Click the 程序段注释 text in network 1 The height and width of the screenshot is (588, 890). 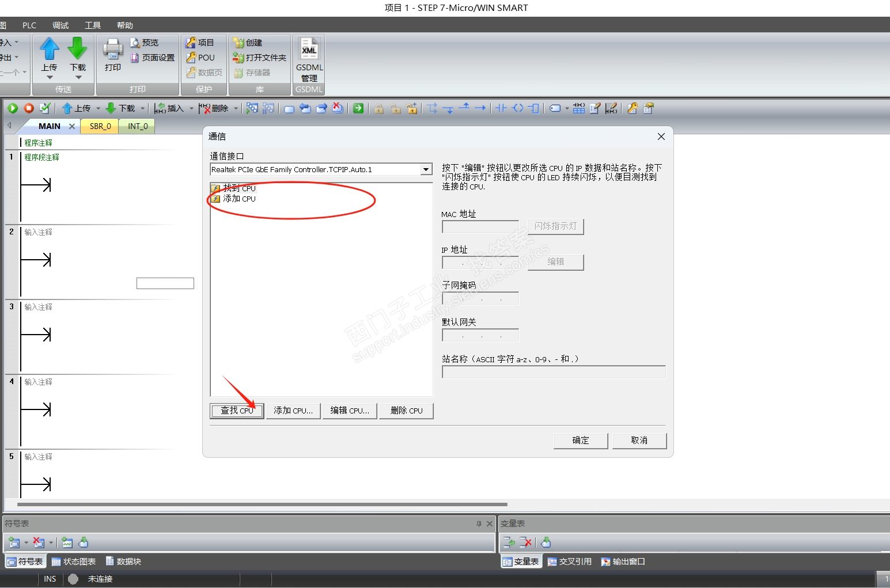(41, 157)
